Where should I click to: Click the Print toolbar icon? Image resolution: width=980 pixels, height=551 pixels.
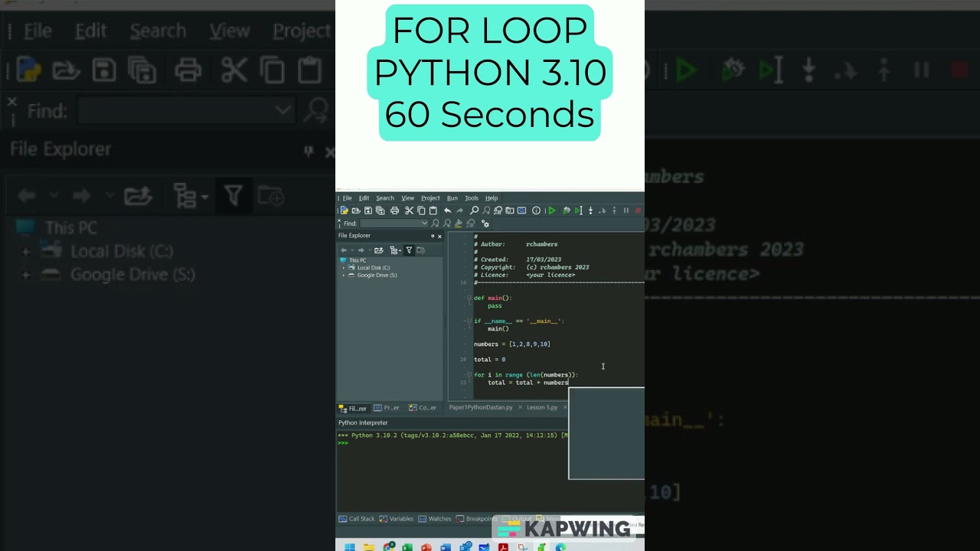394,210
